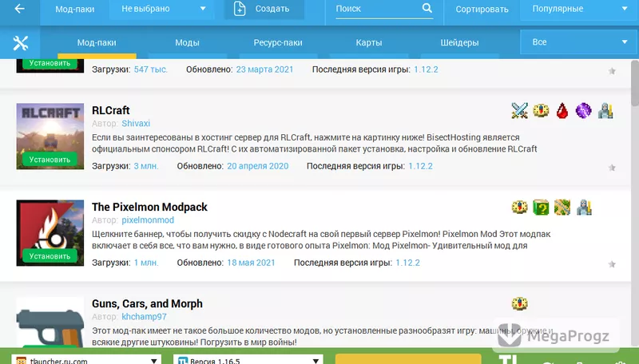Switch to the Ресурс-паки tab
The width and height of the screenshot is (639, 364).
pyautogui.click(x=278, y=43)
